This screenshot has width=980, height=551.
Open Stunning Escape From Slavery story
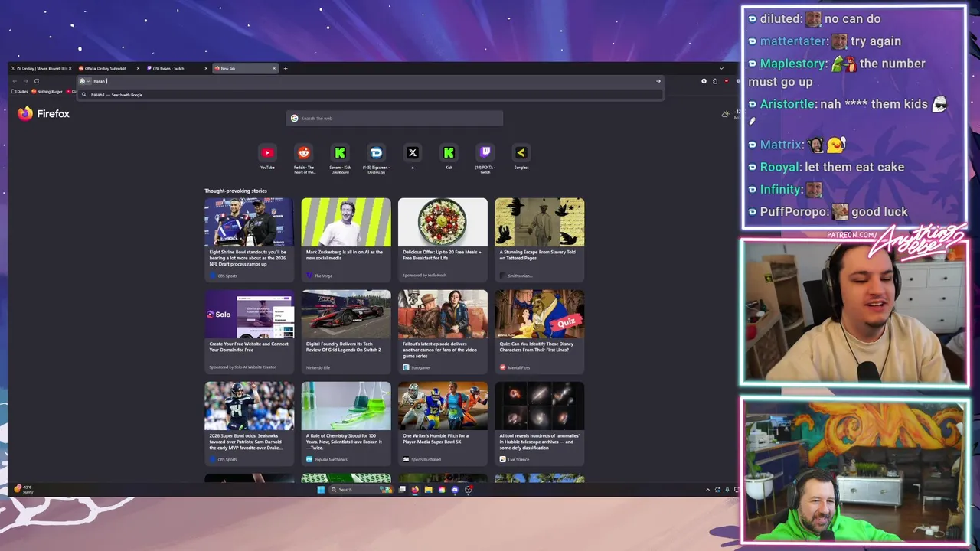[539, 240]
